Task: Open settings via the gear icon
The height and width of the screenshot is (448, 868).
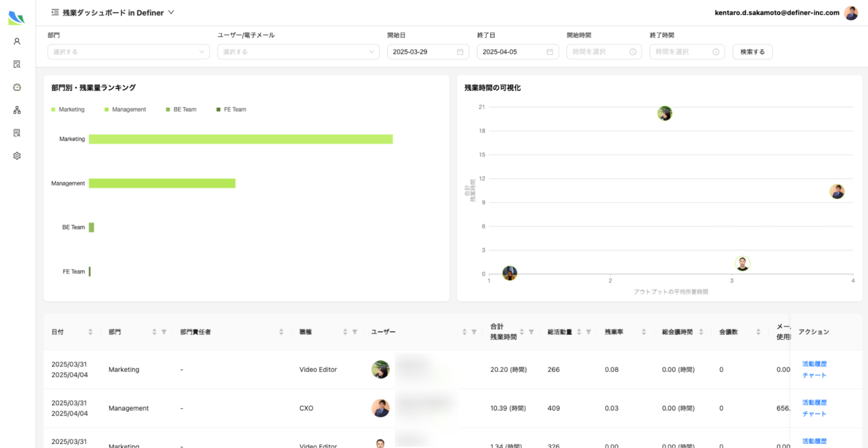Action: (x=17, y=156)
